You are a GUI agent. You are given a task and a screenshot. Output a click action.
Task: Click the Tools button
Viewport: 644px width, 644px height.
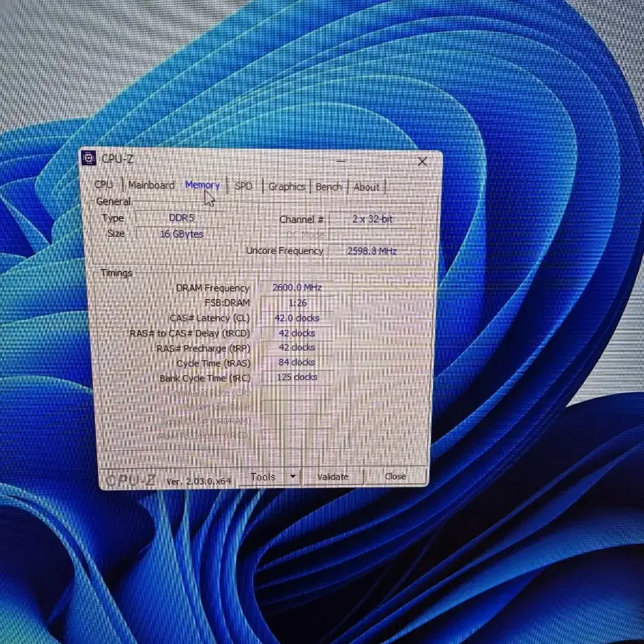tap(263, 477)
